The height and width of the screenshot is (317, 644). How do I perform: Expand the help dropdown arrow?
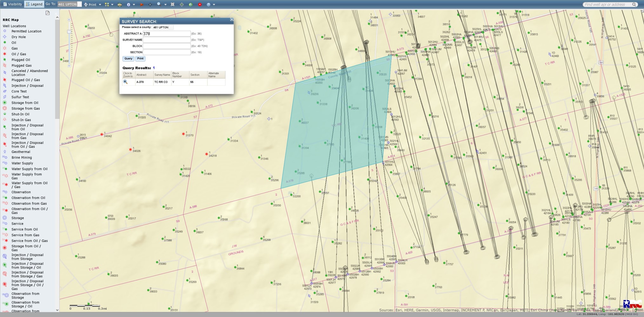tap(214, 4)
